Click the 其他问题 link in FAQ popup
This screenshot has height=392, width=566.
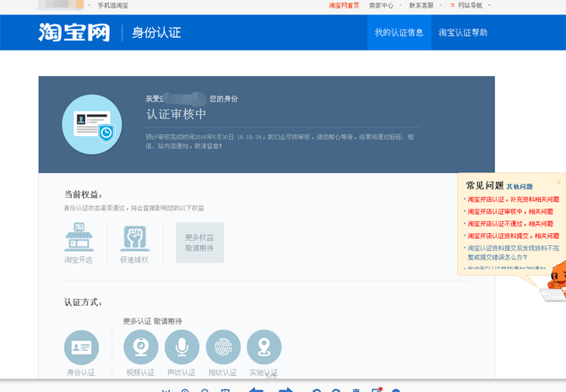tap(520, 187)
